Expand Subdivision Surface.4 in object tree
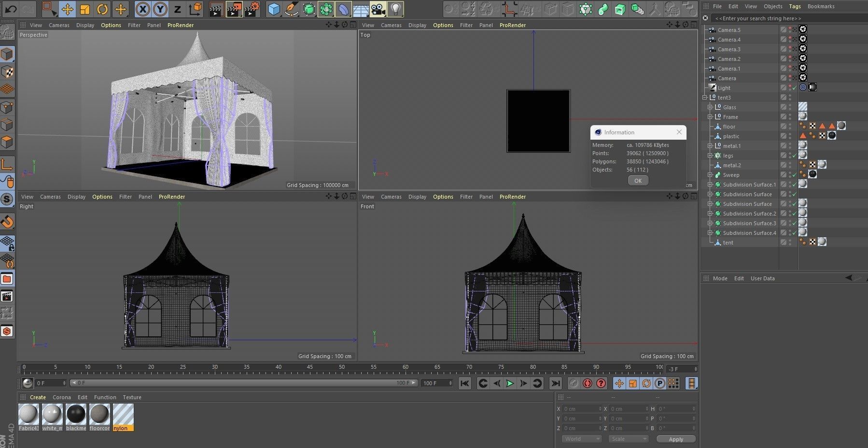This screenshot has width=868, height=448. (x=710, y=233)
